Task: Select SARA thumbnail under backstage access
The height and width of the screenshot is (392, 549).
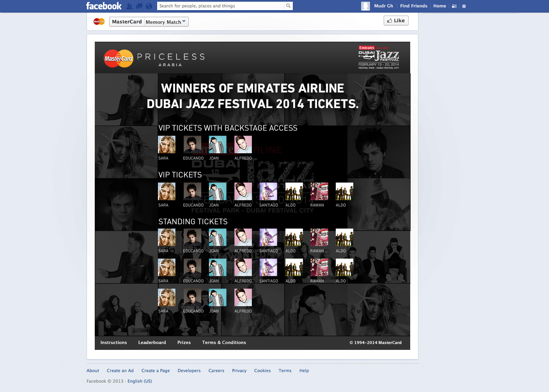Action: (x=166, y=145)
